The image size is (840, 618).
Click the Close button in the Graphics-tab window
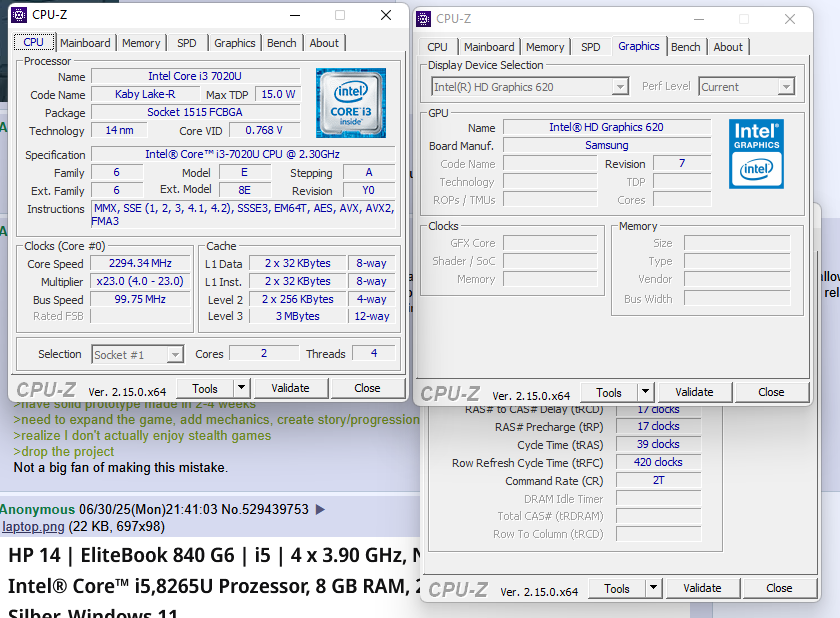pyautogui.click(x=771, y=392)
